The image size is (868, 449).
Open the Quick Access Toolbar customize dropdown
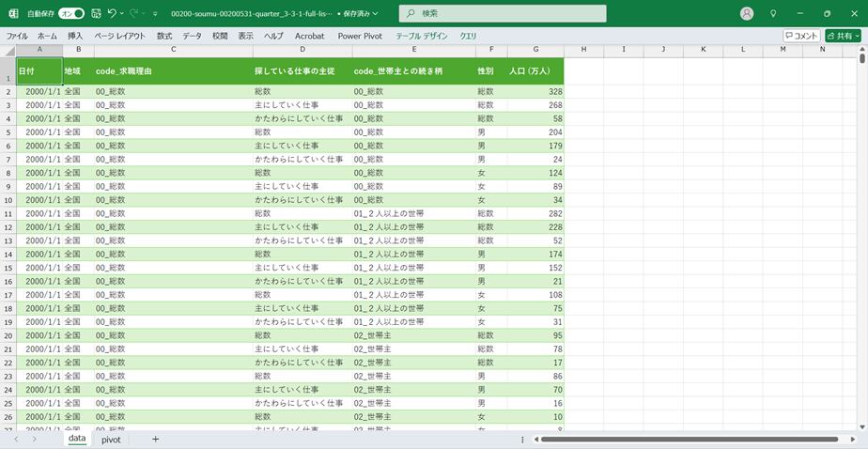tap(156, 14)
